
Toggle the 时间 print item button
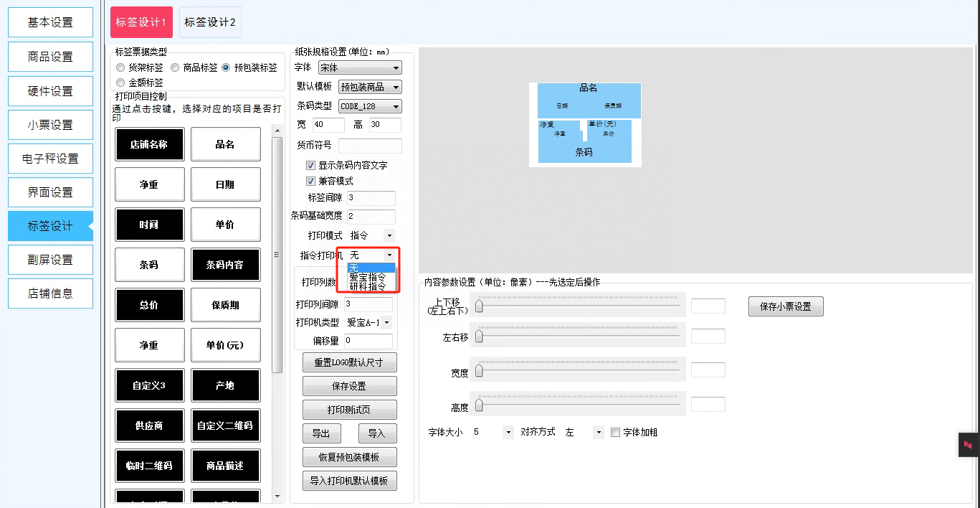tap(149, 225)
